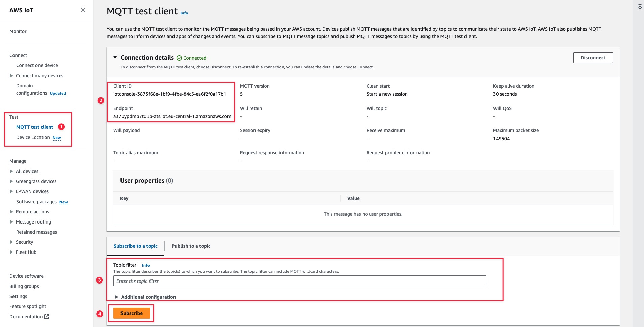Open Retained messages page
The height and width of the screenshot is (327, 644).
coord(36,232)
